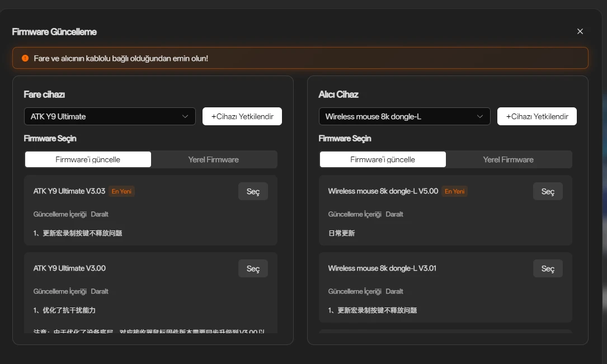Open the Wireless mouse 8k dongle-L dropdown

coord(404,116)
